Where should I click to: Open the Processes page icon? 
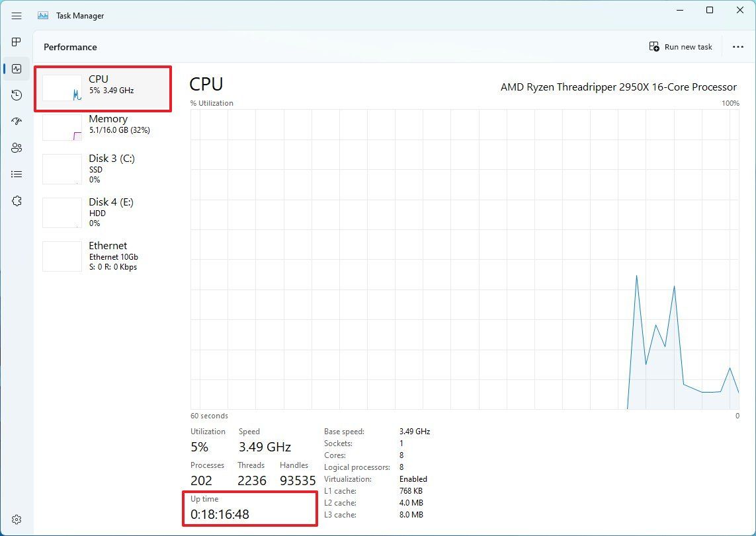17,42
